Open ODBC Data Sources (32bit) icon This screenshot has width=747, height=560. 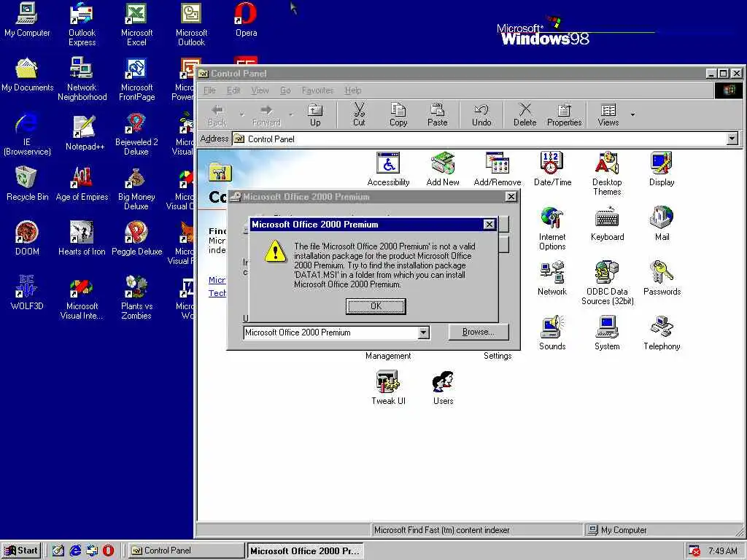pyautogui.click(x=608, y=284)
